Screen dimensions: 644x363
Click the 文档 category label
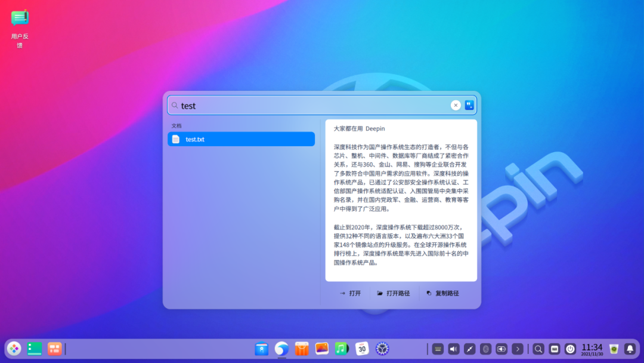pos(177,126)
